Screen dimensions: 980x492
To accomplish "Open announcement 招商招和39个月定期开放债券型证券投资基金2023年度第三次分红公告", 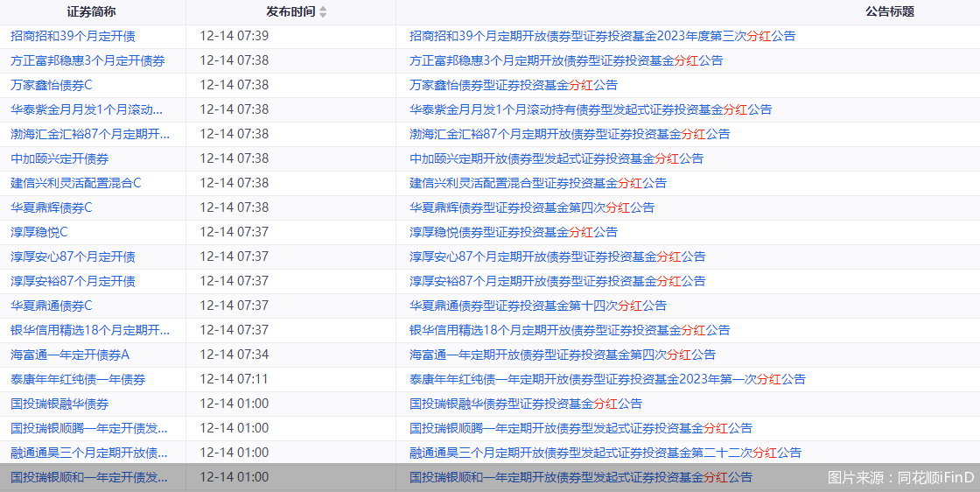I will (603, 36).
